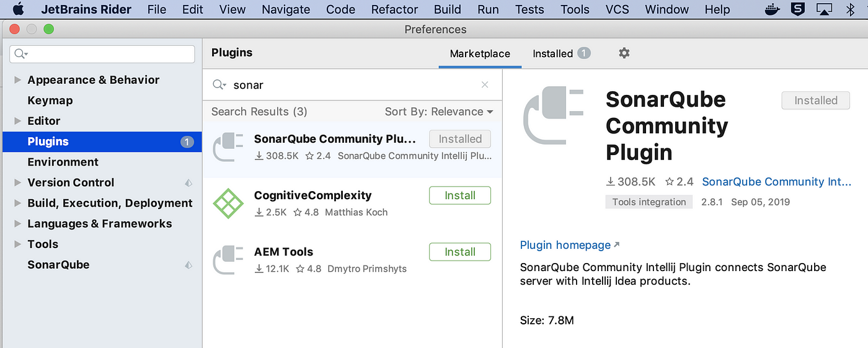
Task: Expand Build, Execution, Deployment section
Action: (x=17, y=203)
